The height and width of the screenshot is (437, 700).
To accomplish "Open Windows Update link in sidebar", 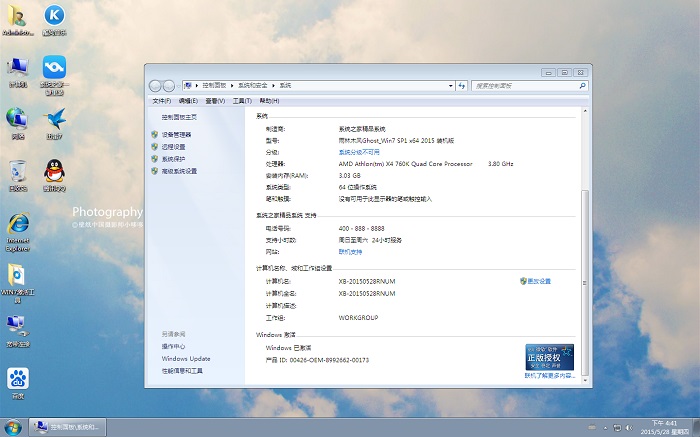I will click(x=186, y=358).
